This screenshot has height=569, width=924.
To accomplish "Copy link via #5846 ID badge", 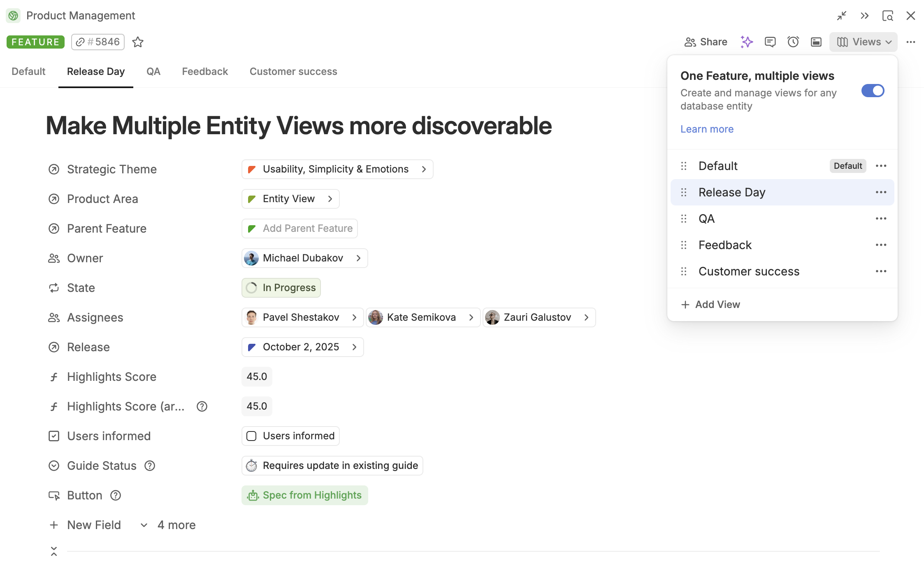I will [98, 42].
